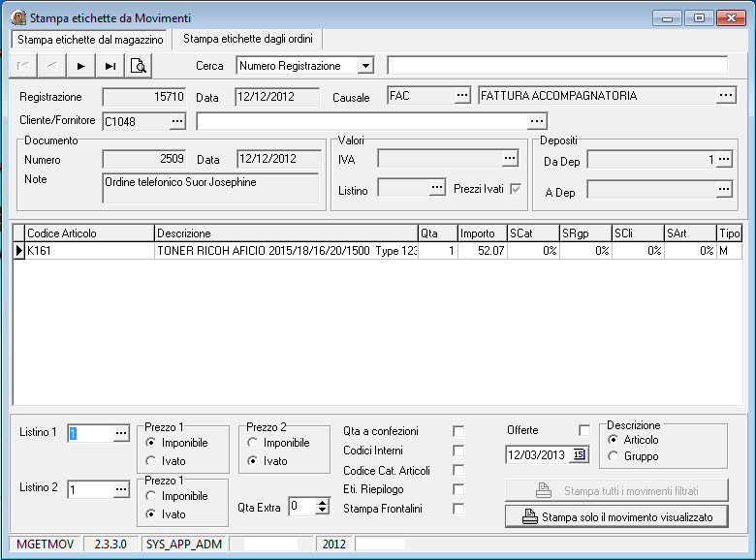This screenshot has width=756, height=560.
Task: Click the Note field Ordine telefonico
Action: tap(210, 187)
